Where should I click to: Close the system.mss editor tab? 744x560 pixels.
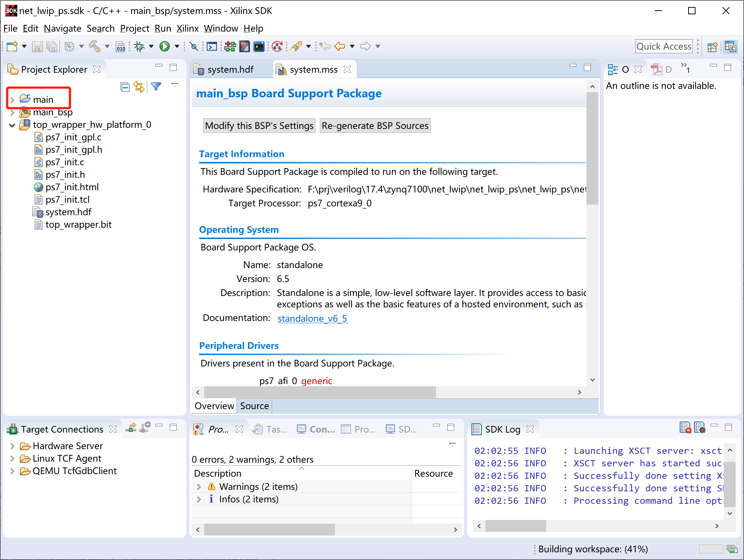pyautogui.click(x=347, y=69)
